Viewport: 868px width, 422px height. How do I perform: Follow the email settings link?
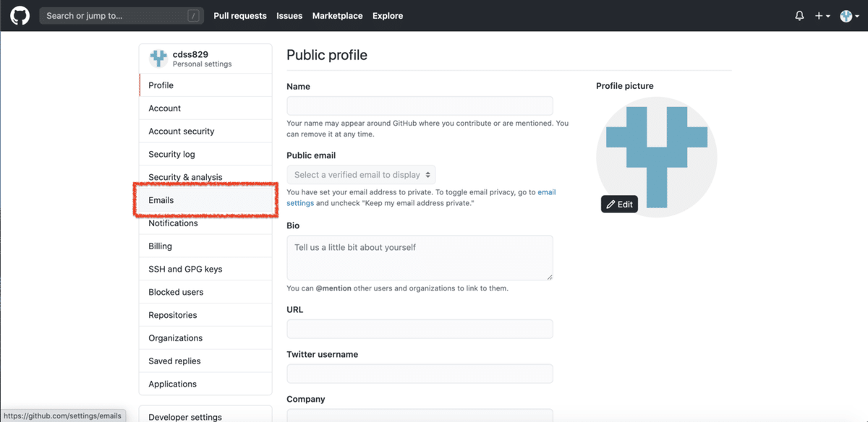point(546,192)
